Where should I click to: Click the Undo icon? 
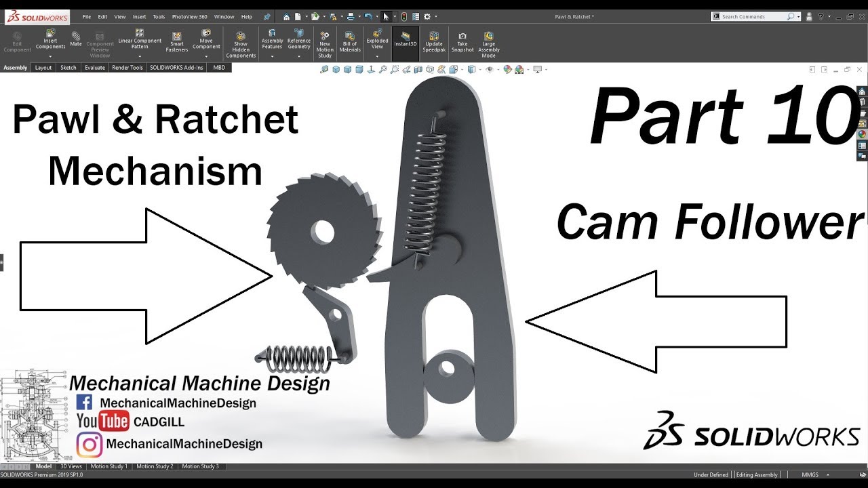[x=368, y=16]
